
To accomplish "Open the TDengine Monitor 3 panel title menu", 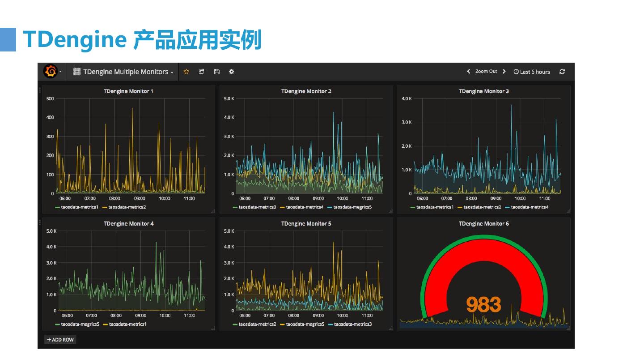I will [483, 91].
